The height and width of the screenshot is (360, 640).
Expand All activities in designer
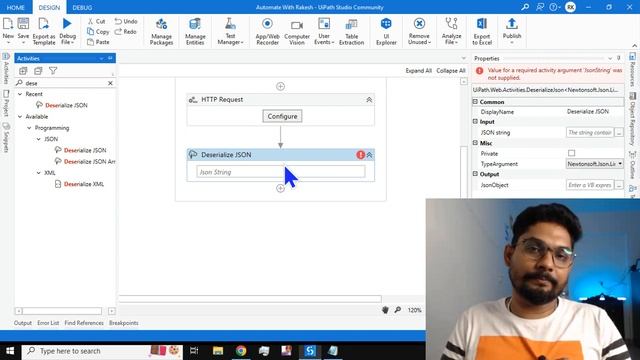point(418,71)
